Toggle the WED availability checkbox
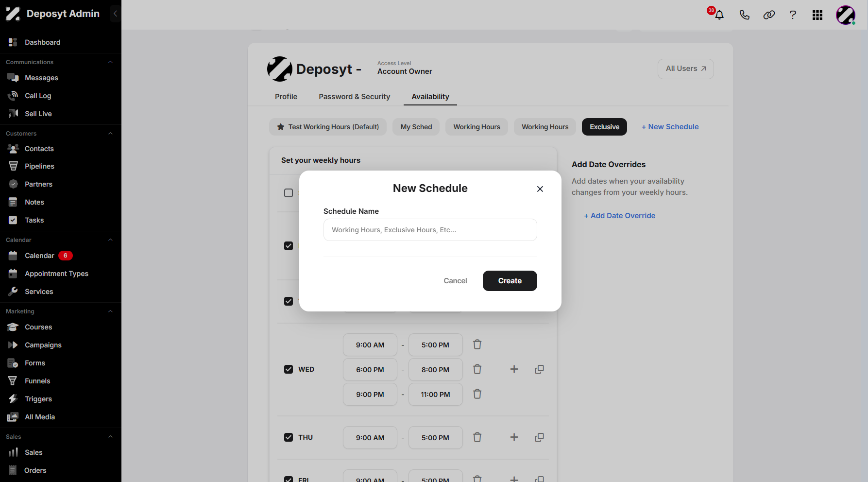Viewport: 868px width, 482px height. pyautogui.click(x=289, y=369)
